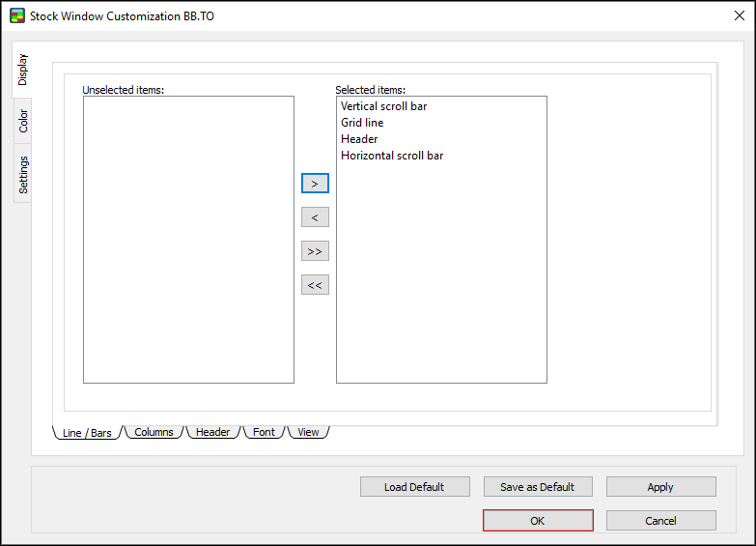Click Save as Default button
Screen dimensions: 756x546
537,487
